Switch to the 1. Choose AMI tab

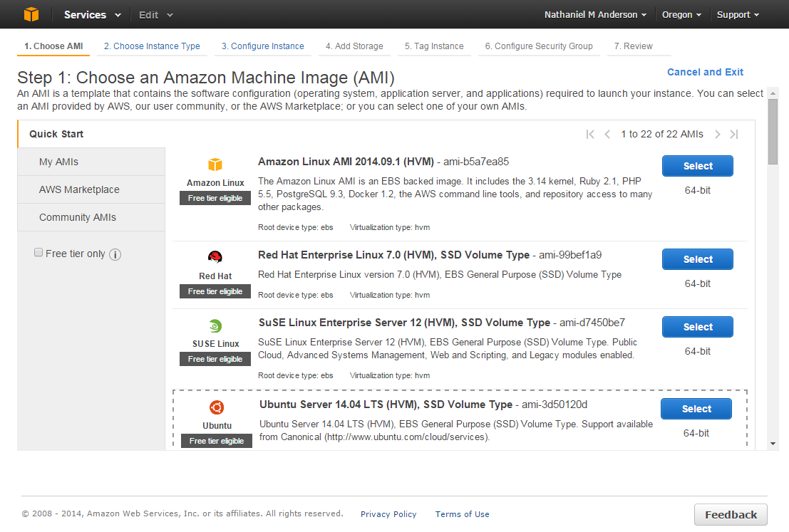pyautogui.click(x=53, y=46)
